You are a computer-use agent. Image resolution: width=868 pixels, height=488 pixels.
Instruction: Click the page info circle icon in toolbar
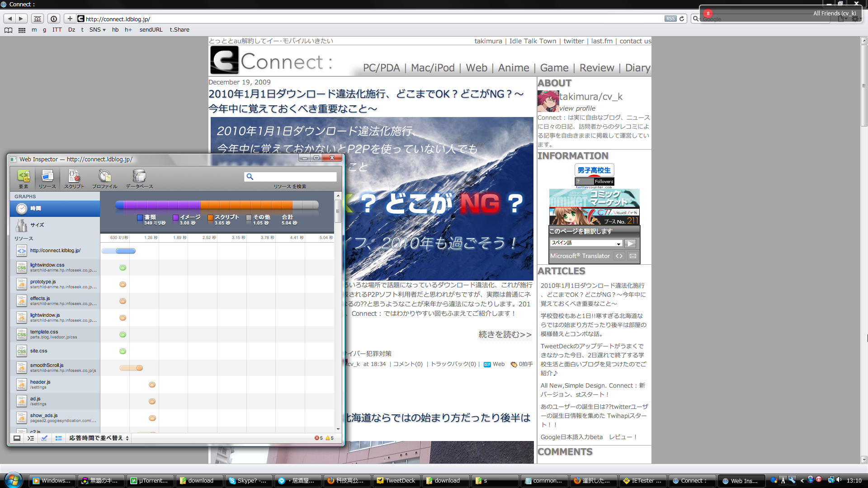[x=54, y=19]
